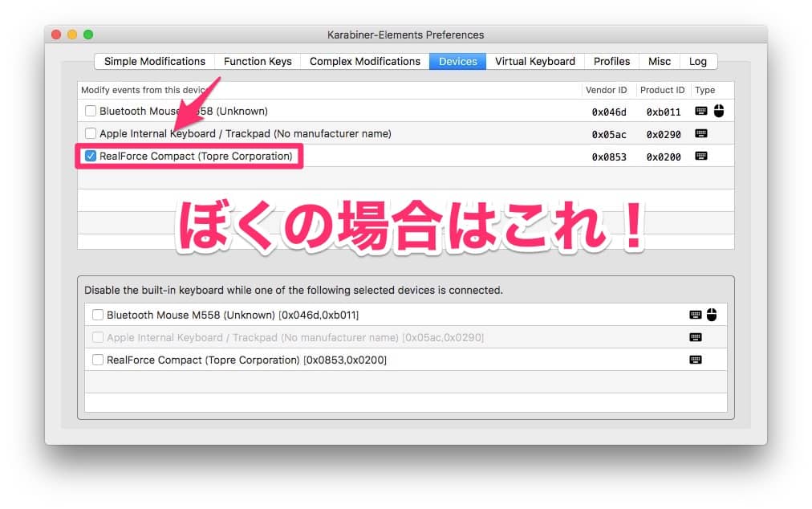This screenshot has width=812, height=509.
Task: Zoom the window with green button
Action: click(88, 35)
